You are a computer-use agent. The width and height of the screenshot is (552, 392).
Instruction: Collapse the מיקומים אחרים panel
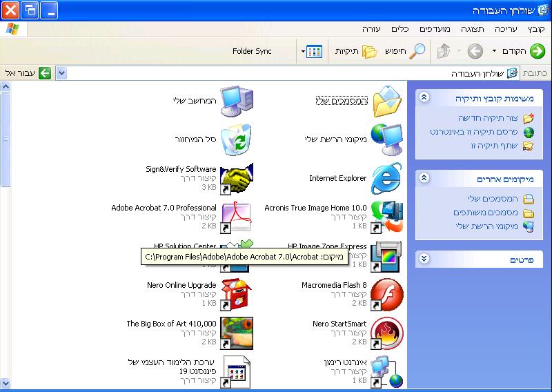(424, 177)
